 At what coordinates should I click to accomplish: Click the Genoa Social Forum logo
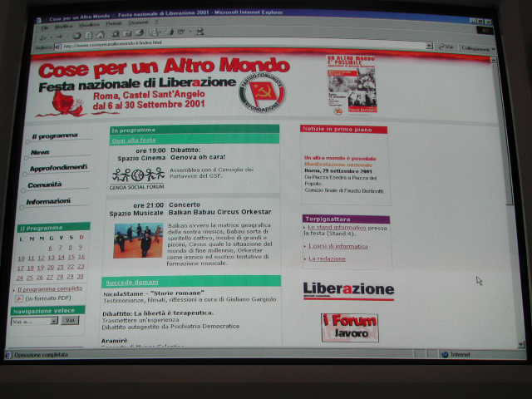pyautogui.click(x=137, y=180)
